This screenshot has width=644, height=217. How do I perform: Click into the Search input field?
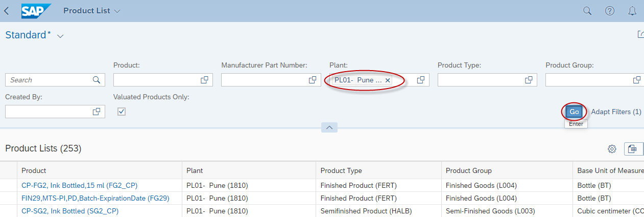(50, 80)
